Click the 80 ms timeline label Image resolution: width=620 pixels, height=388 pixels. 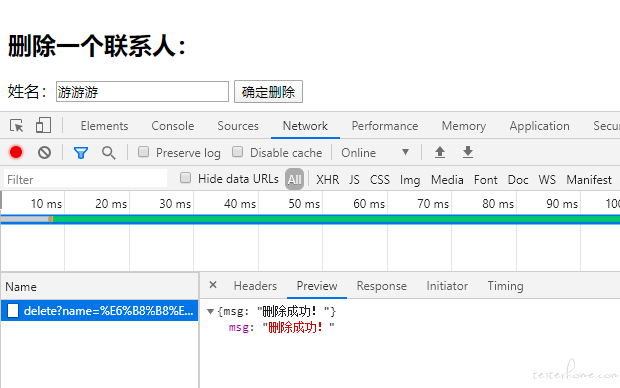[498, 204]
